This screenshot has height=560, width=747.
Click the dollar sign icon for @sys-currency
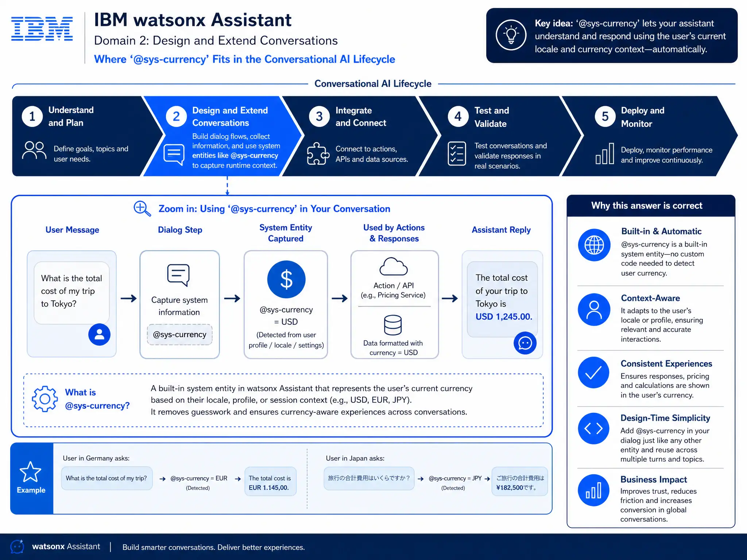(286, 279)
